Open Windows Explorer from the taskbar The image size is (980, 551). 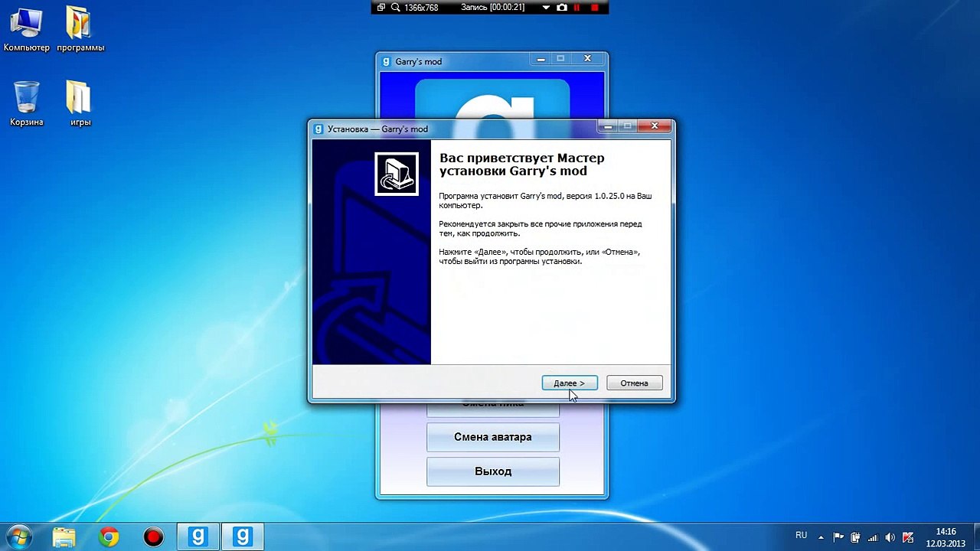click(64, 536)
